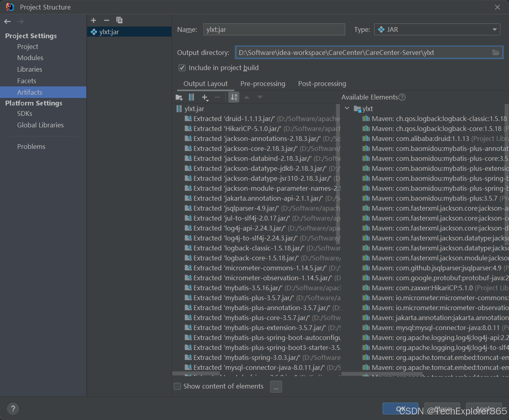Select Maven: mysql:mysql-connector-java:8.0.11 library
Screen dimensions: 509x420
click(x=435, y=328)
